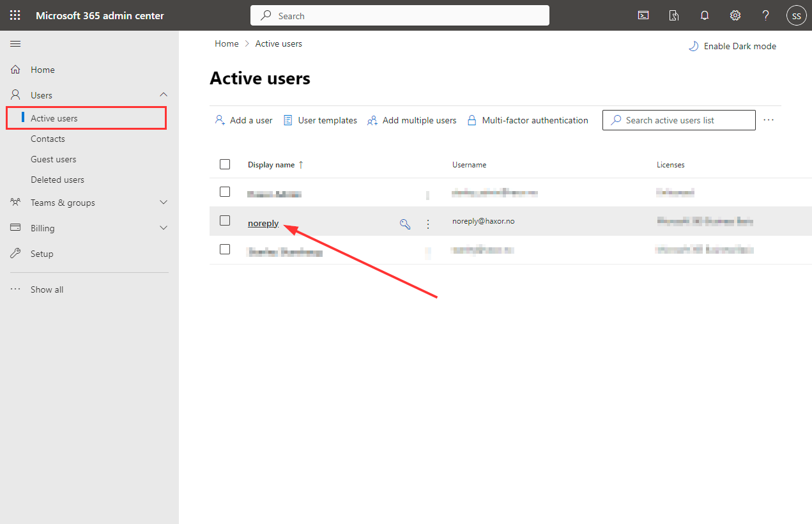Click the document-download icon beside Cloud Shell

[674, 15]
